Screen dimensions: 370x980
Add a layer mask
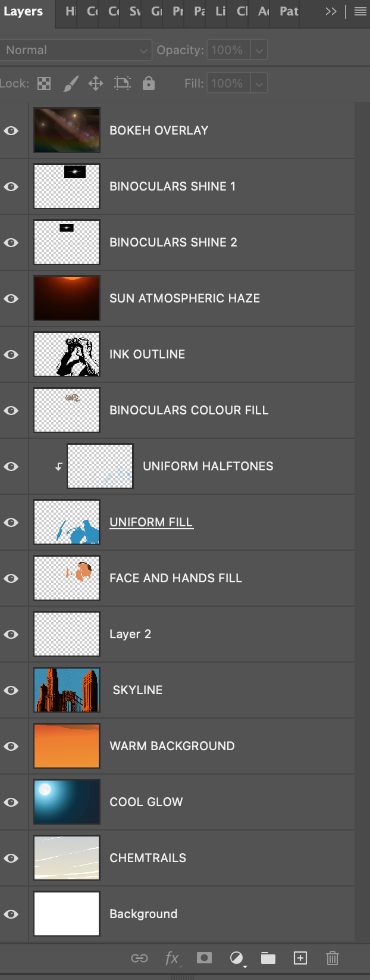click(204, 958)
